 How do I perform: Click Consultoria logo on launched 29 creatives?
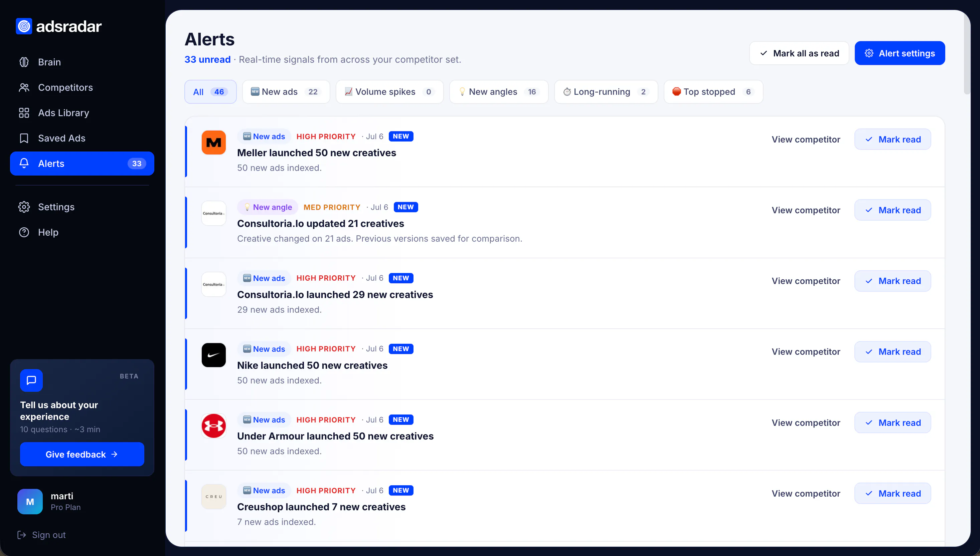213,284
